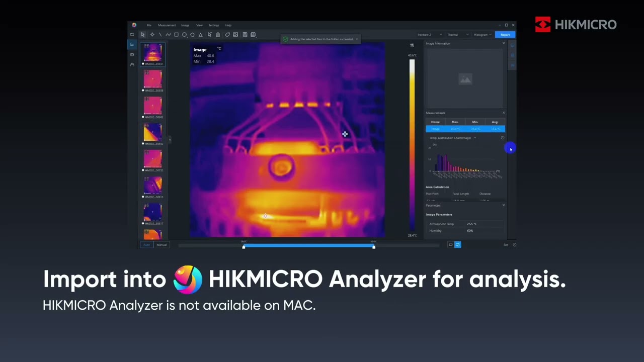
Task: Click the save floppy disk icon
Action: (x=245, y=35)
